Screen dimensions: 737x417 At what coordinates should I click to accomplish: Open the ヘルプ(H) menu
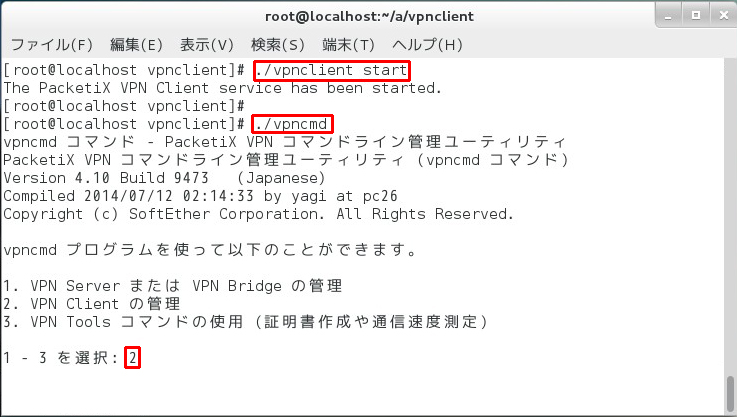pyautogui.click(x=428, y=45)
